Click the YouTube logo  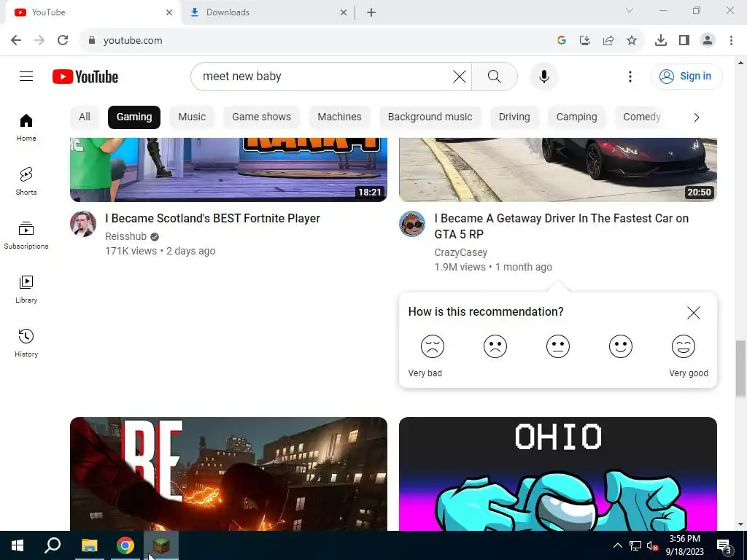tap(85, 77)
